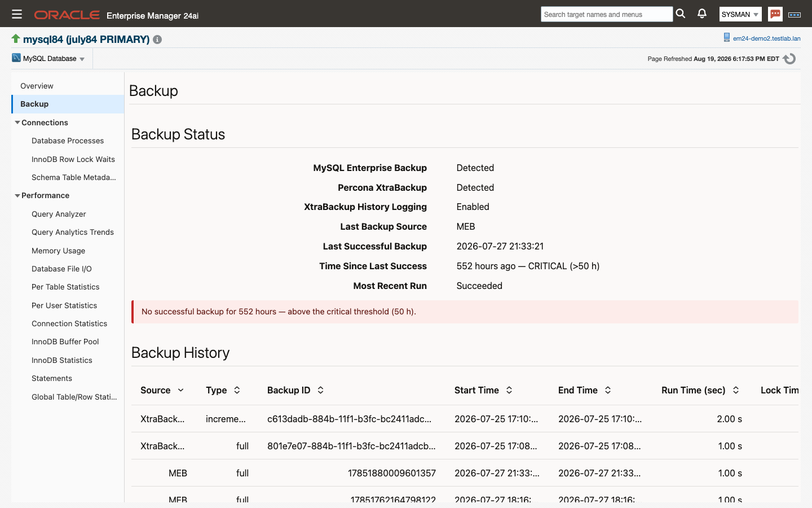Open Database File I/O page
812x508 pixels.
tap(61, 269)
